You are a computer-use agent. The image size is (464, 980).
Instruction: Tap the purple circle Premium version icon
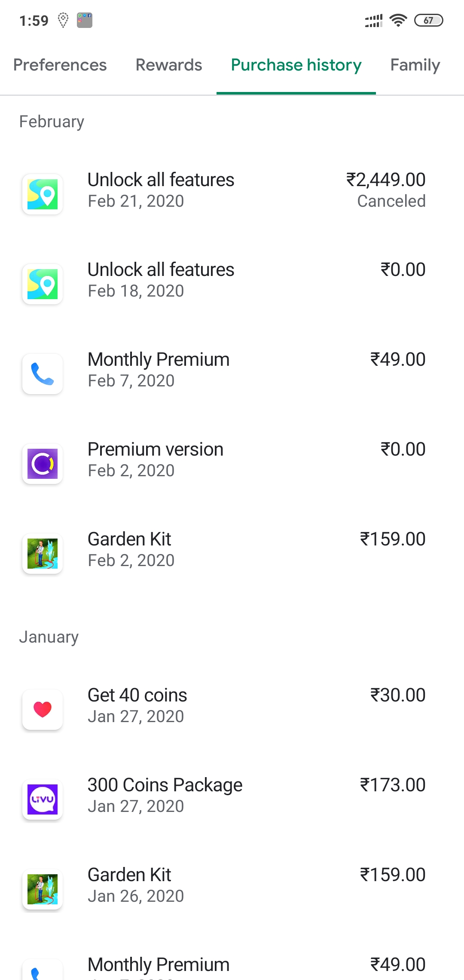click(x=43, y=464)
